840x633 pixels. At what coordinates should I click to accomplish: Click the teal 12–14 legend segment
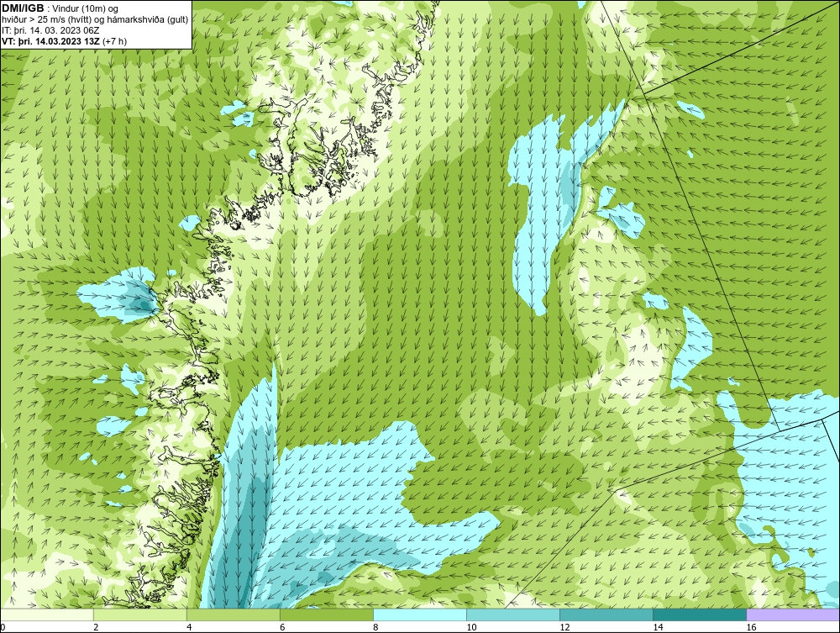(606, 615)
